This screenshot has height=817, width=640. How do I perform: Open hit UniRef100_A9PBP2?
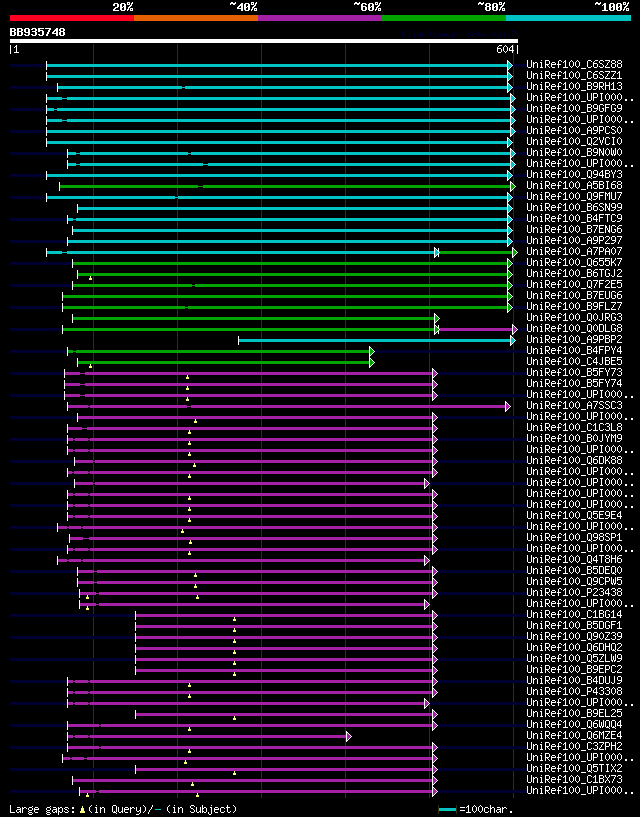tap(574, 340)
